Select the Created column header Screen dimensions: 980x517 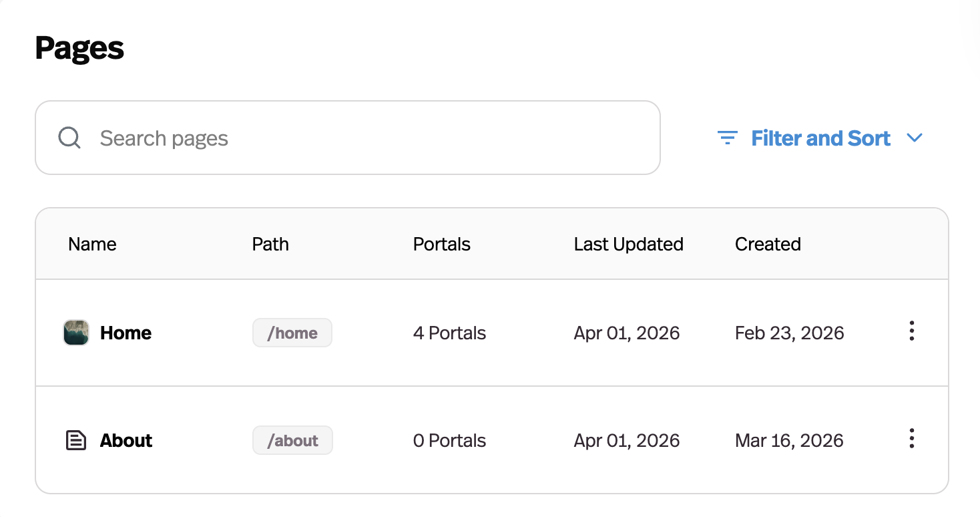point(767,244)
